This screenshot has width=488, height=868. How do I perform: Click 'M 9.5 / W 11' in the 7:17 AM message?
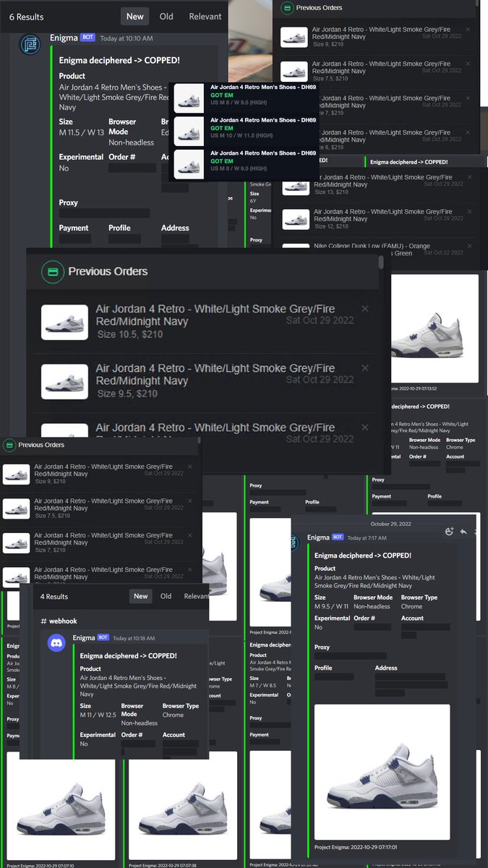332,606
